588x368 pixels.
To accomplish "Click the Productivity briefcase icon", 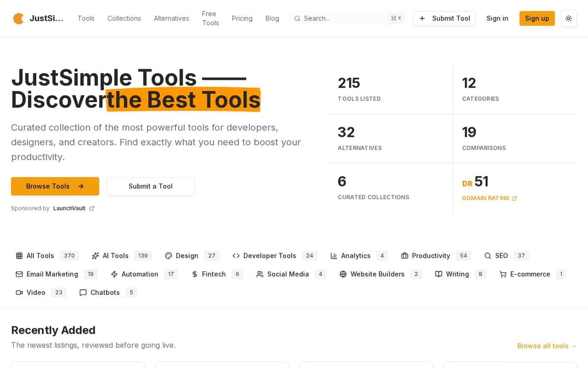I will (x=405, y=256).
